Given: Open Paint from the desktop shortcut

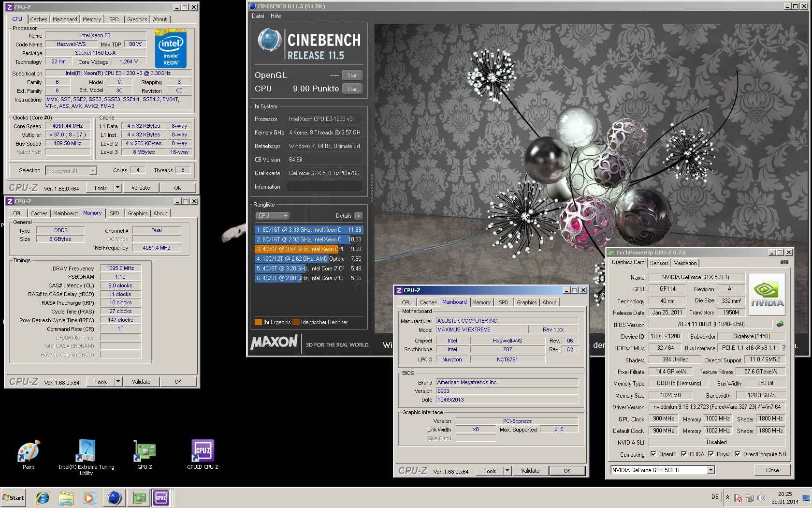Looking at the screenshot, I should coord(29,451).
